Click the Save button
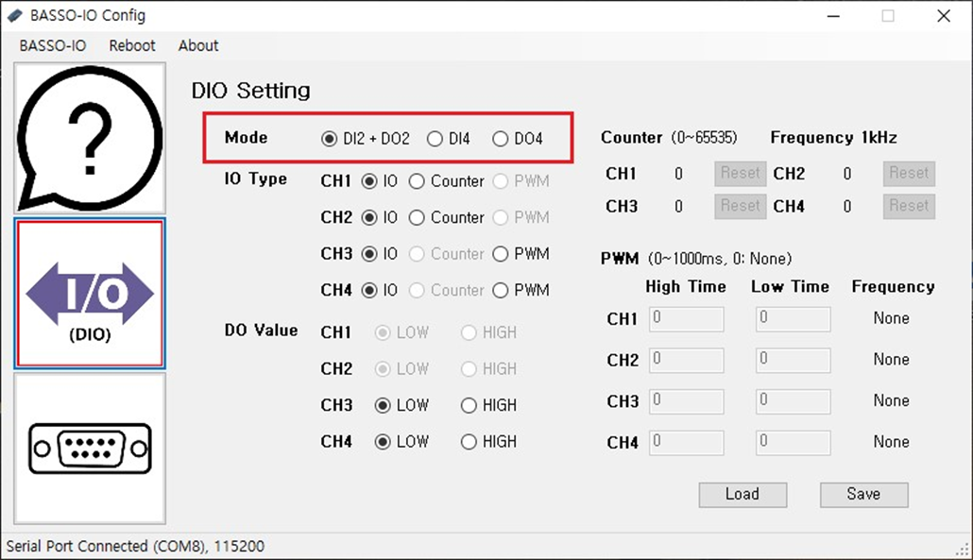This screenshot has height=560, width=973. [863, 495]
